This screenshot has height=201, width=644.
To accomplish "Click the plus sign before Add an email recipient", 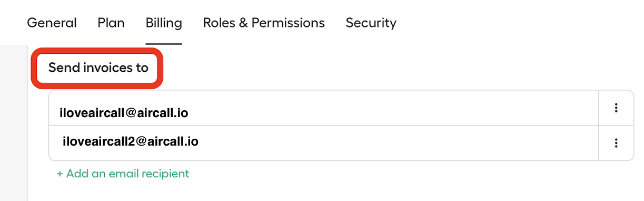I will [60, 173].
